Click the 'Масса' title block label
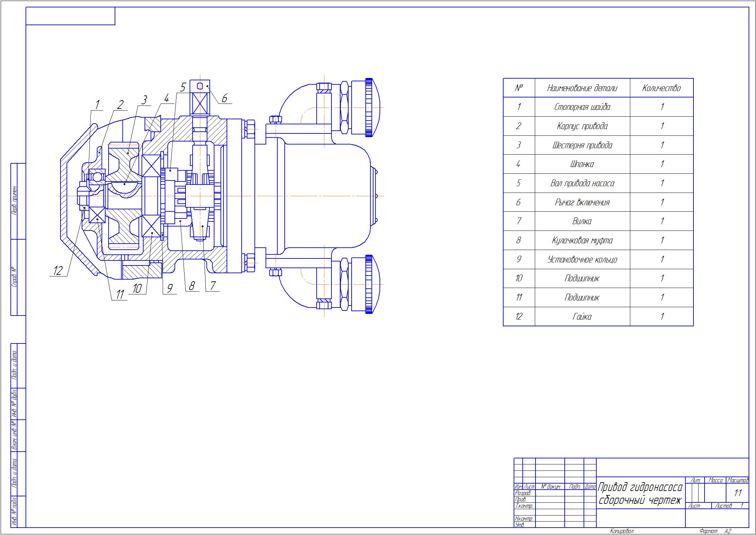The width and height of the screenshot is (756, 535). pos(715,481)
